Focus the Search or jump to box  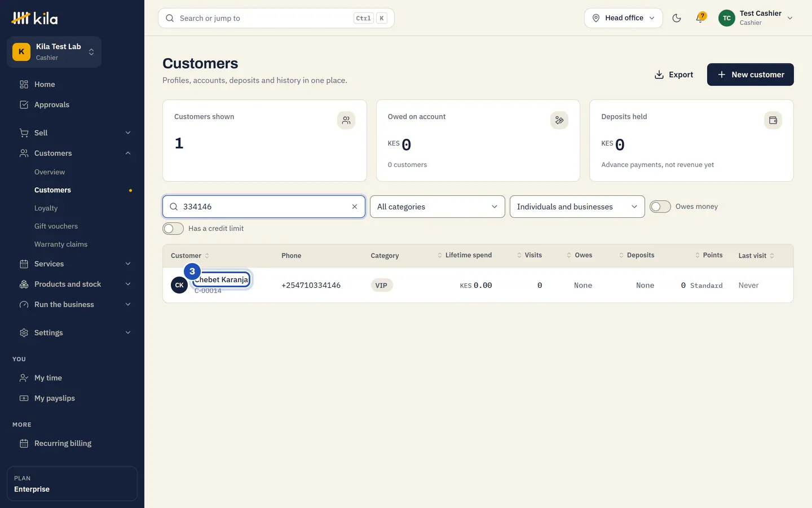[x=276, y=18]
